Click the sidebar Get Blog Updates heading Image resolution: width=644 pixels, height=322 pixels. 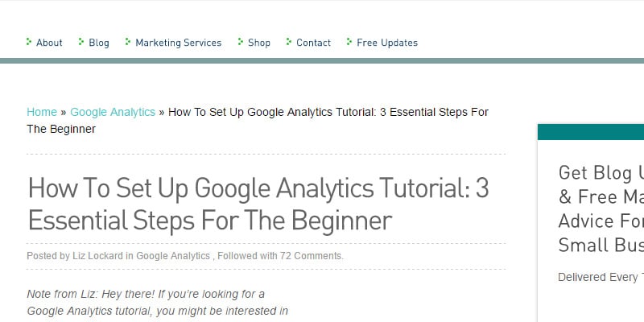click(x=601, y=196)
